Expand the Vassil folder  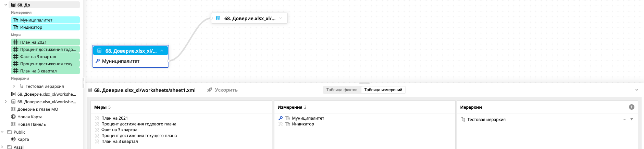(x=2, y=147)
